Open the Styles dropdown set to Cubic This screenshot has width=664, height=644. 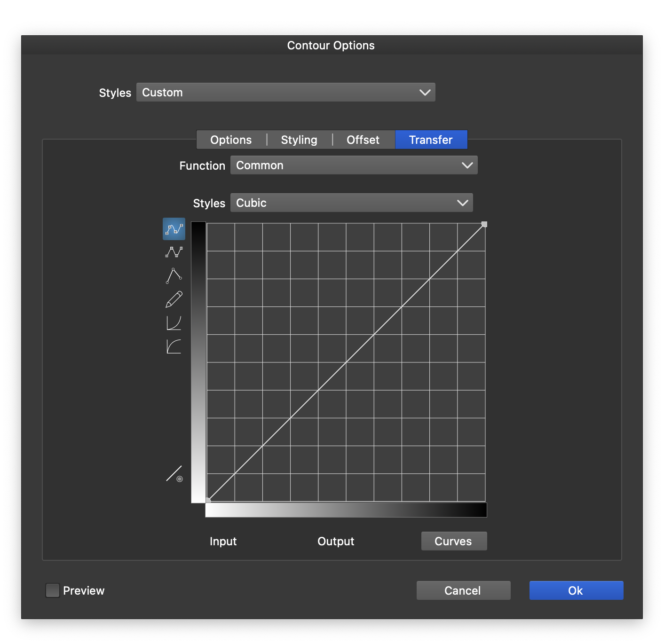tap(351, 203)
